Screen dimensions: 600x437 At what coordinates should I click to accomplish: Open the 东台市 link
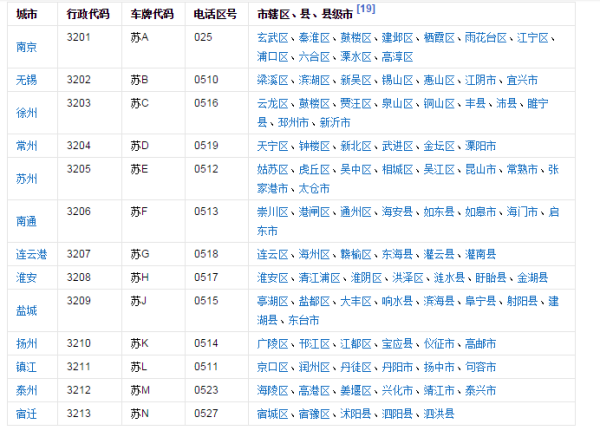click(303, 320)
